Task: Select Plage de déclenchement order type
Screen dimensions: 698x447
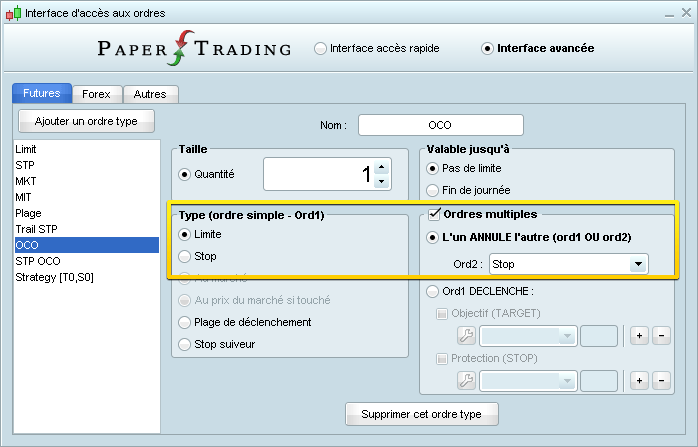Action: [184, 322]
